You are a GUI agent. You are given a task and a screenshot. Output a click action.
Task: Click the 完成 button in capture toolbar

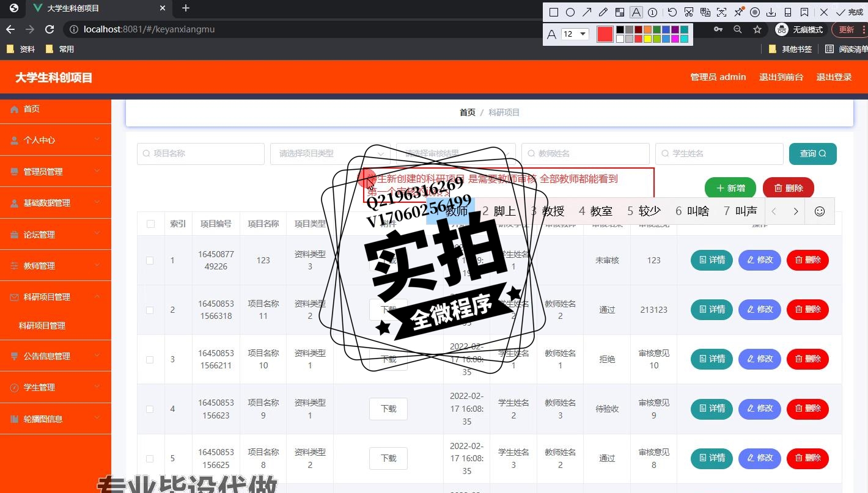[x=849, y=12]
